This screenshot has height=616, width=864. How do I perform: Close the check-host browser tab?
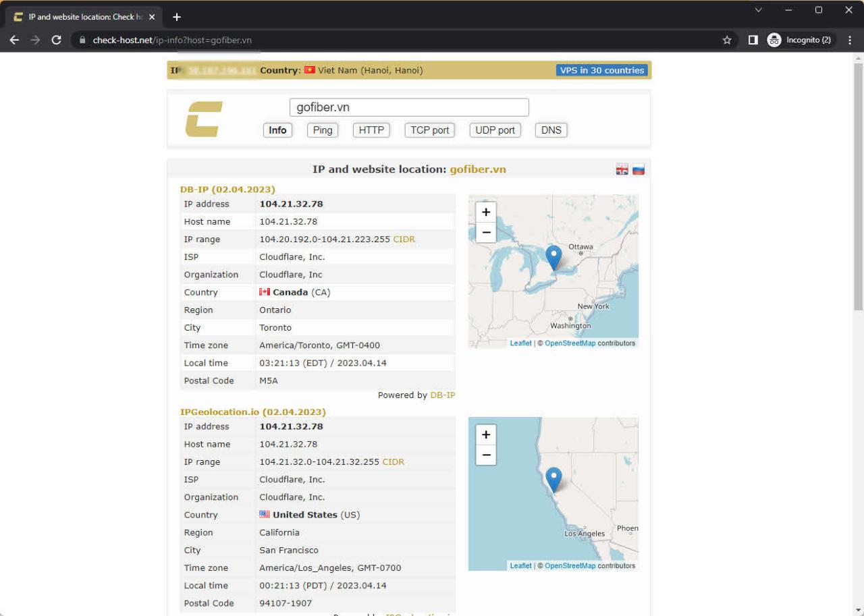[x=151, y=17]
